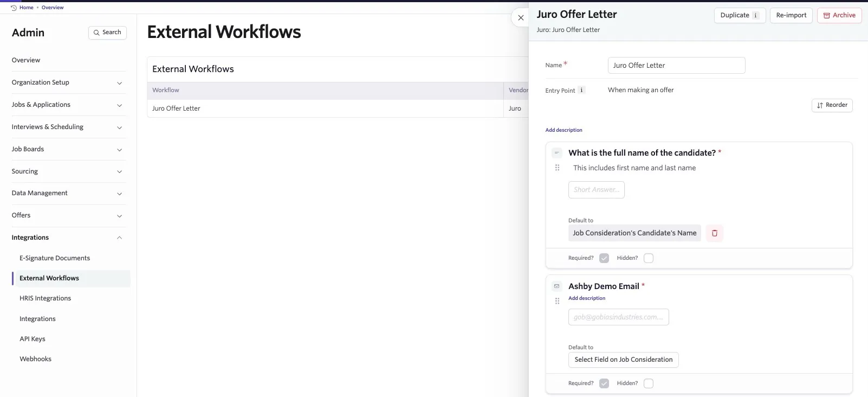
Task: Click Home breadcrumb link
Action: tap(27, 8)
